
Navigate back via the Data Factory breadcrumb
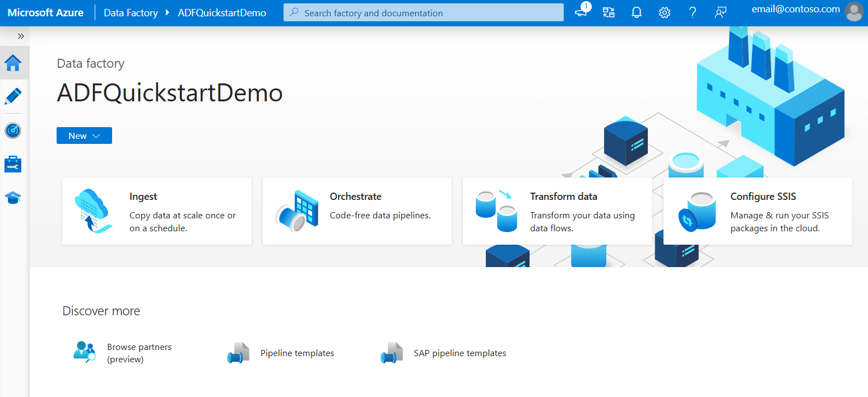click(x=131, y=12)
